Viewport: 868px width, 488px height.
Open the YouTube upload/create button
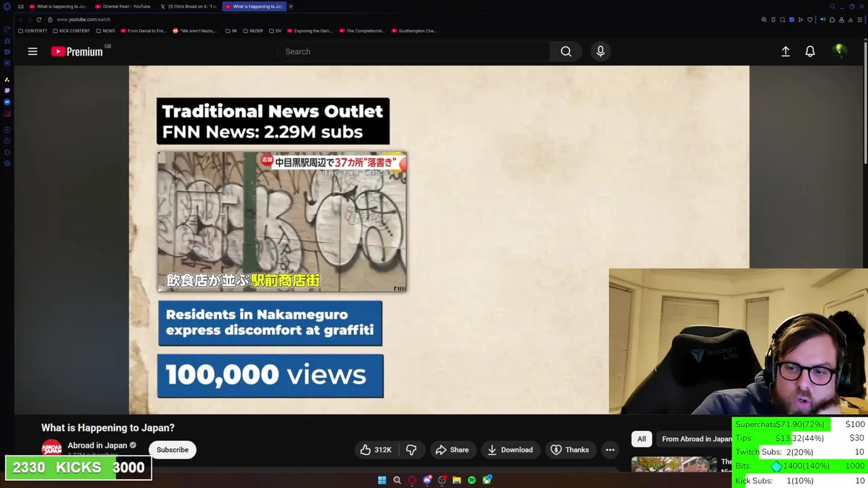[x=785, y=52]
